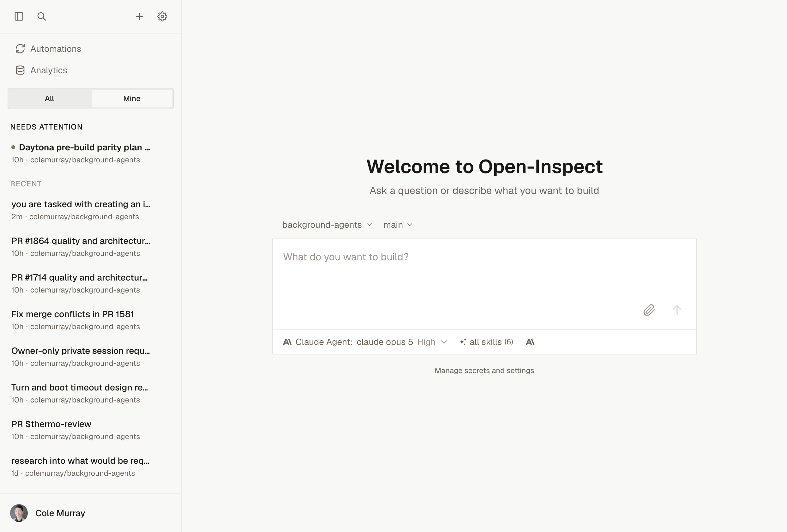The image size is (787, 532).
Task: Click the '2m · colemurray/background-agents' subtitle
Action: pyautogui.click(x=75, y=216)
